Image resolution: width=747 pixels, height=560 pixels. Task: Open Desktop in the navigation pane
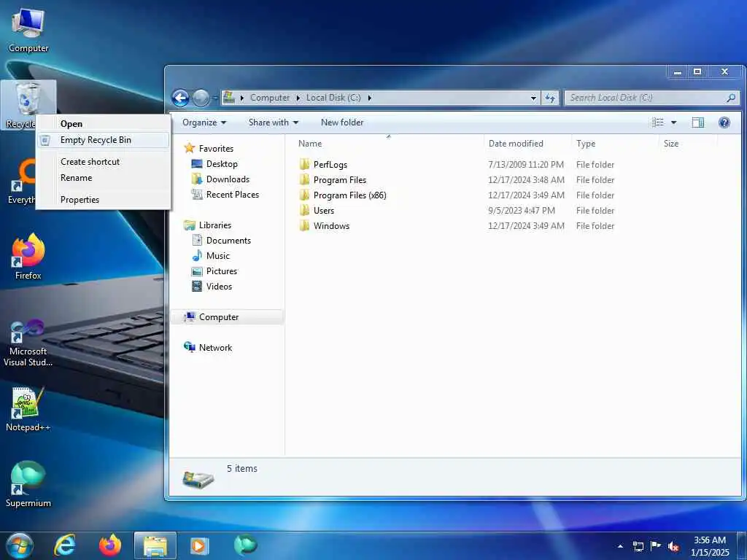(222, 164)
